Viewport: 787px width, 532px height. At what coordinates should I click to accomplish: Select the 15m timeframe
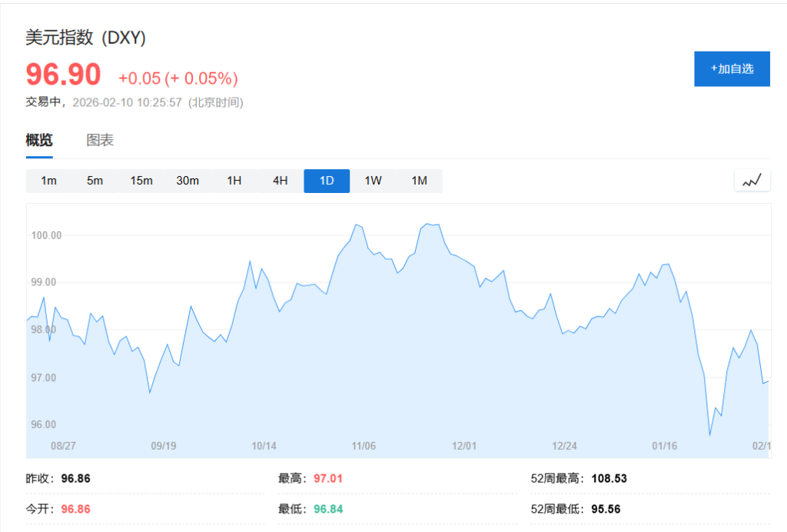click(141, 180)
